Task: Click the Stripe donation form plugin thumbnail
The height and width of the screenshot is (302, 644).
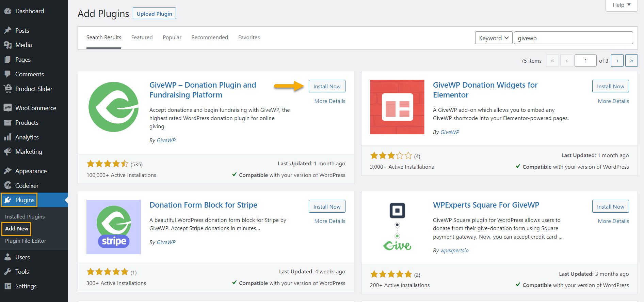Action: point(114,227)
